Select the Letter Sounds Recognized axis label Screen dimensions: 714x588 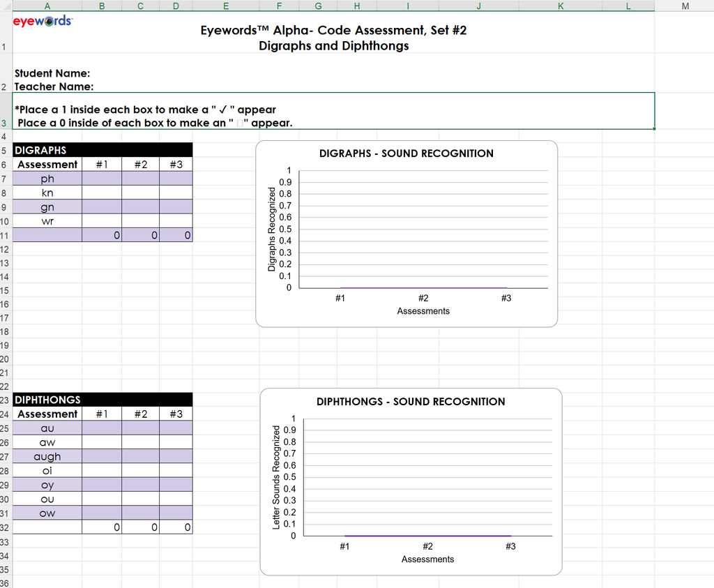click(x=276, y=477)
